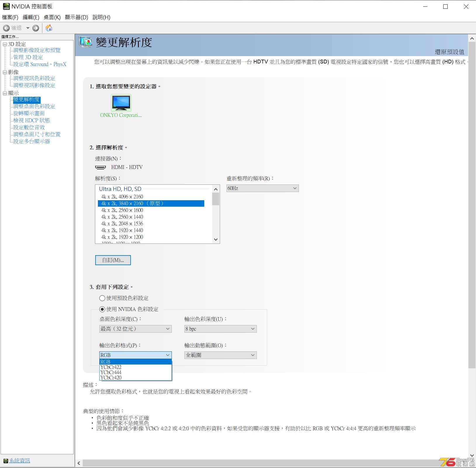Select resolution 4k x 2k, 4096 × 2160
Image resolution: width=476 pixels, height=468 pixels.
[x=151, y=197]
